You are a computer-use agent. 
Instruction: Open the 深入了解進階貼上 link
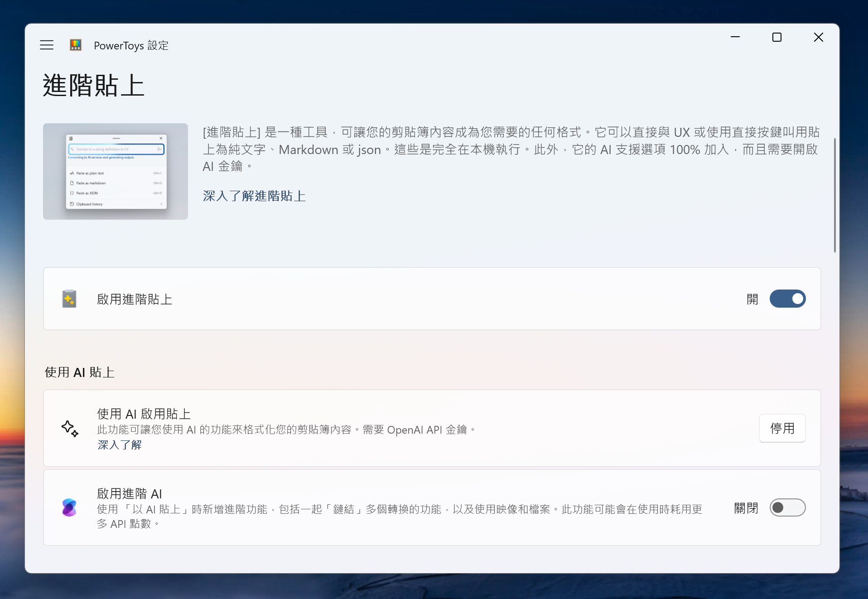(x=254, y=196)
